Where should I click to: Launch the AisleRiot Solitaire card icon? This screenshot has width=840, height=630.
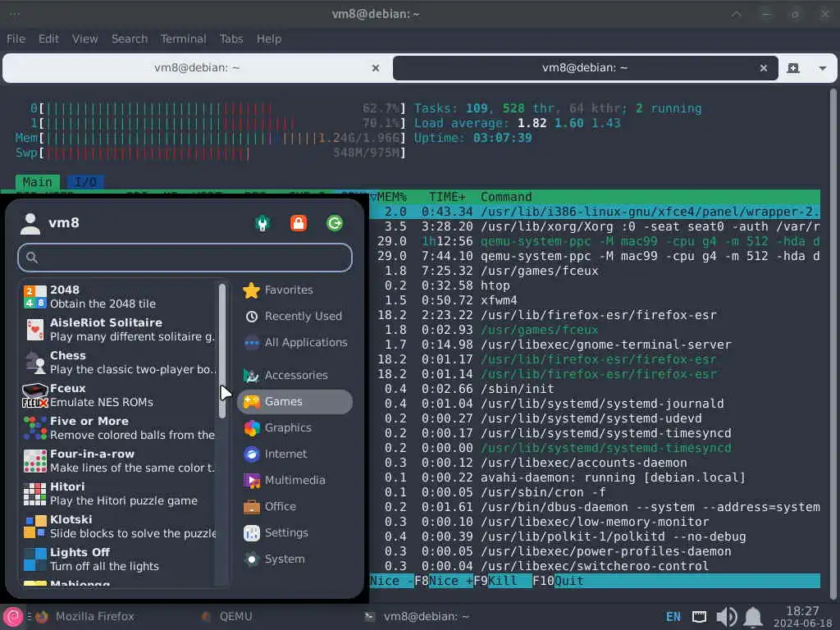(x=34, y=330)
